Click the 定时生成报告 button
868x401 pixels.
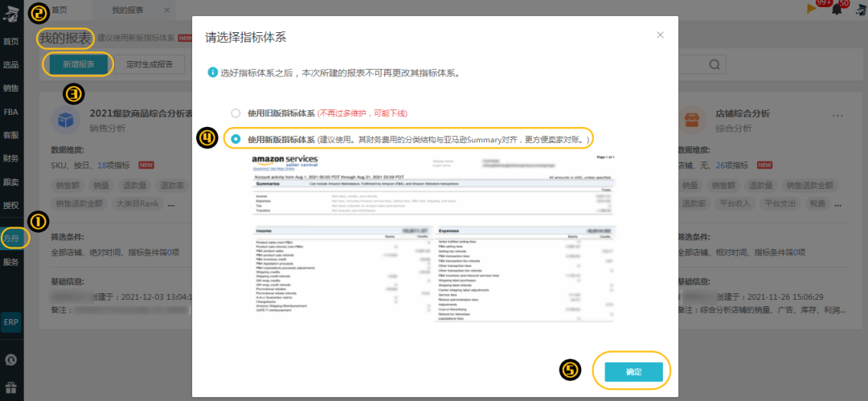coord(149,64)
